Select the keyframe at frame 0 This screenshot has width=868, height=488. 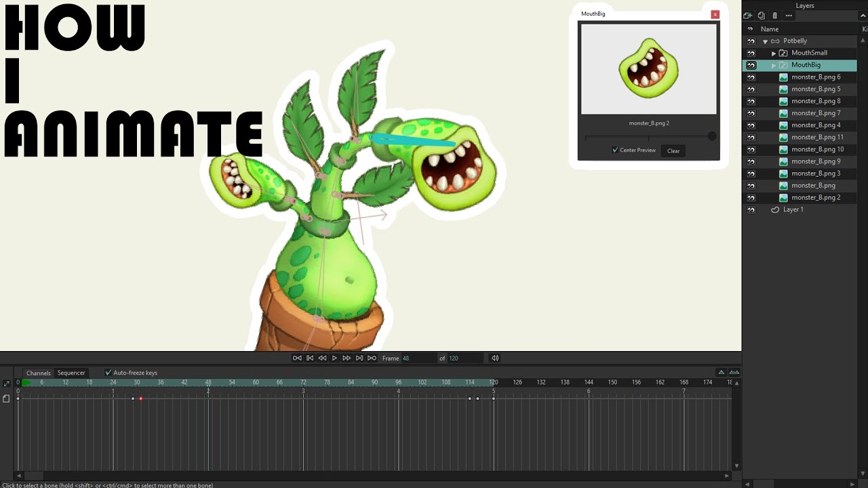18,399
